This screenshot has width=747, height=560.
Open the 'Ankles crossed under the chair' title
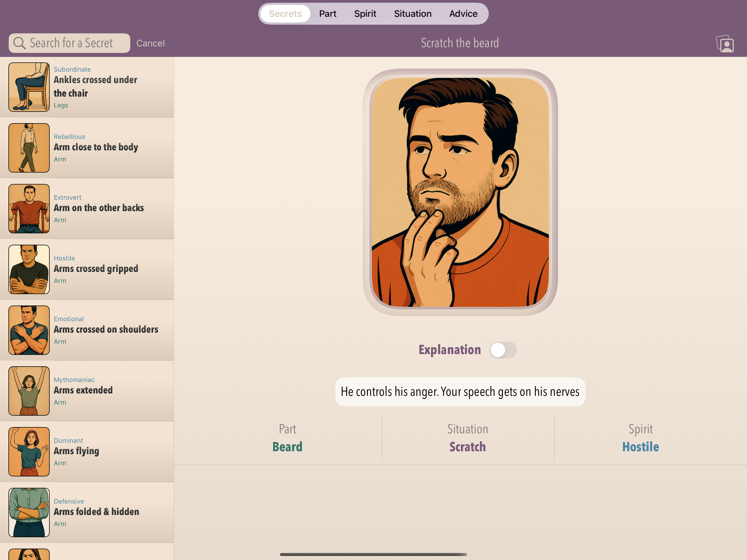tap(96, 86)
